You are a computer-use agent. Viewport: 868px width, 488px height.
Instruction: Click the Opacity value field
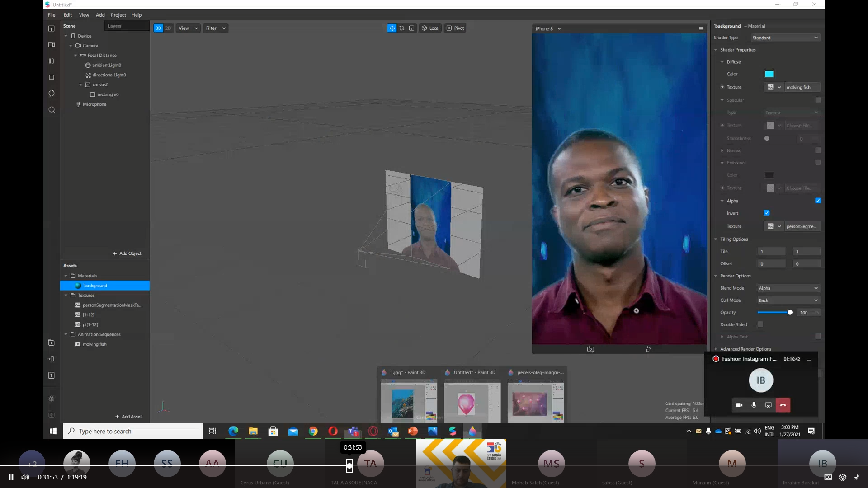click(x=808, y=313)
